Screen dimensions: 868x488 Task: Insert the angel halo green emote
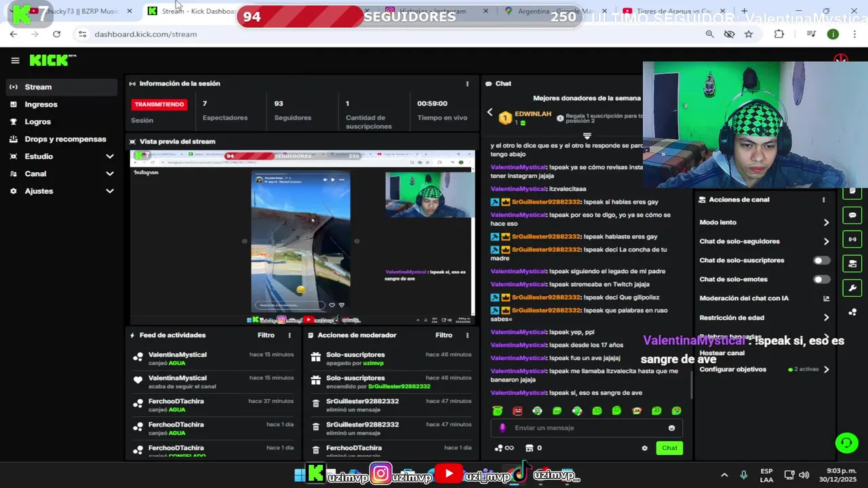click(498, 411)
